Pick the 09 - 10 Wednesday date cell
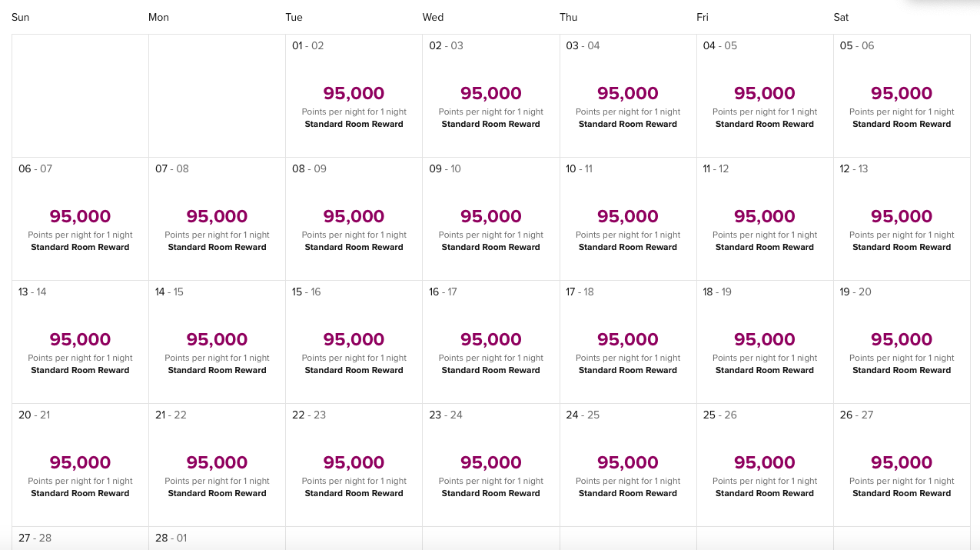The width and height of the screenshot is (980, 550). pos(490,219)
